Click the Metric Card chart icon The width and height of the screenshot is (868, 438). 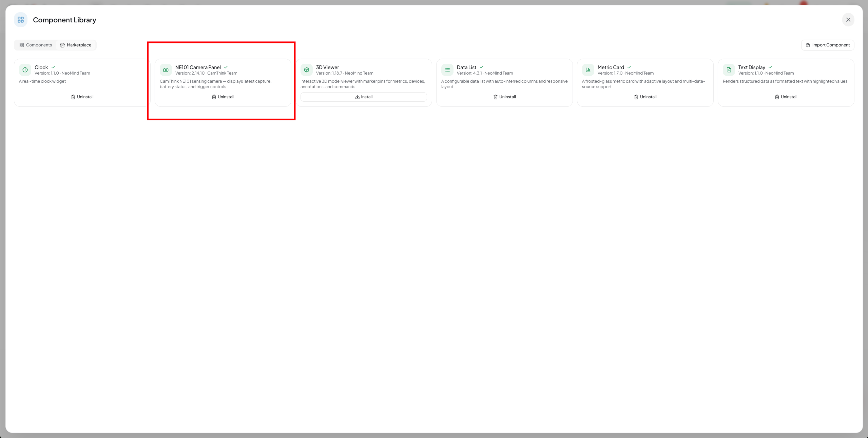588,70
